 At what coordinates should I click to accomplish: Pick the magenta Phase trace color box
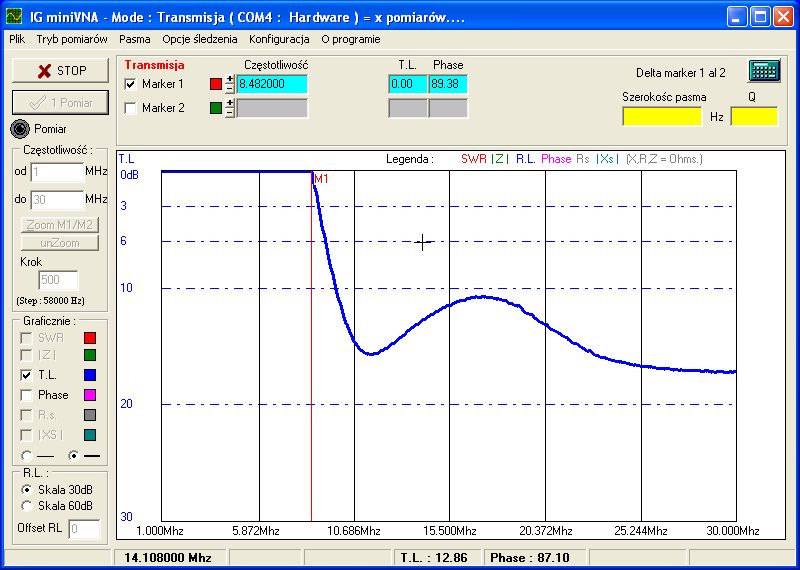click(x=89, y=395)
